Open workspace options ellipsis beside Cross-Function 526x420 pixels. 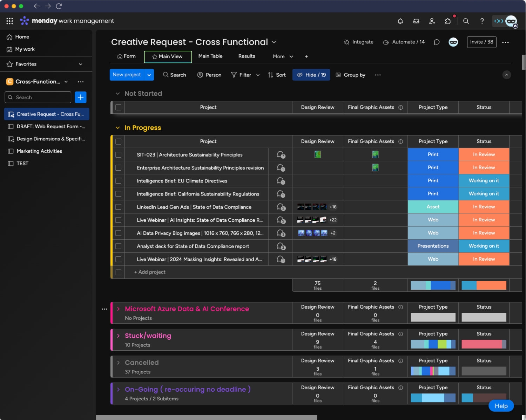pos(81,82)
